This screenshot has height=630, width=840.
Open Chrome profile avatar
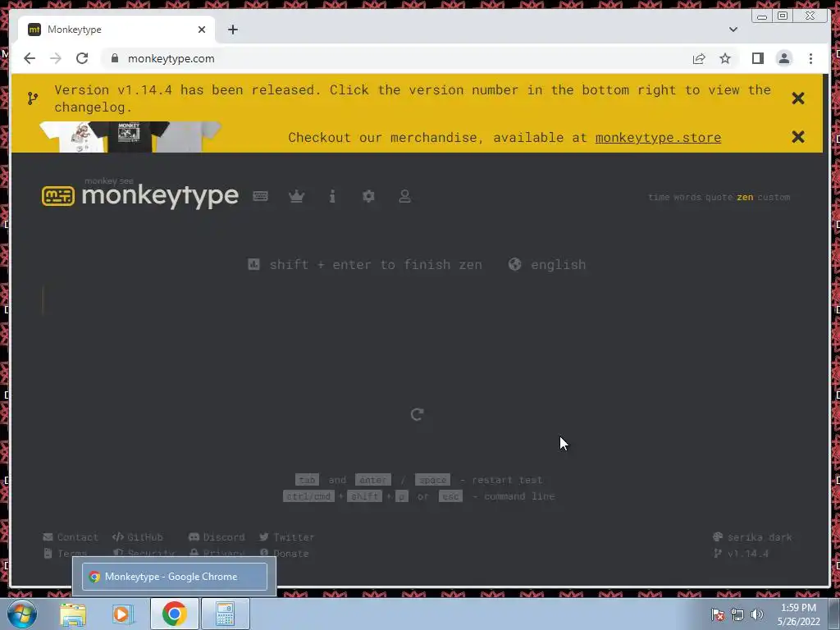pos(783,58)
